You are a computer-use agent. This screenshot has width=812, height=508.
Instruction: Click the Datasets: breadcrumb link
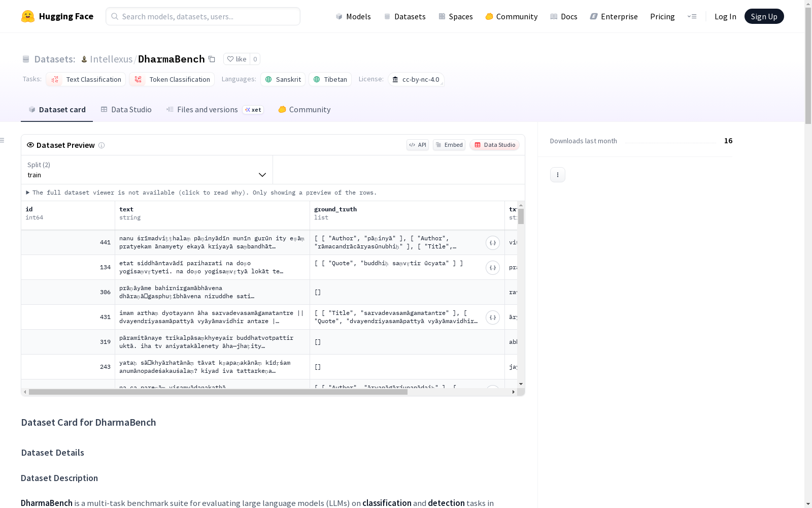point(55,59)
